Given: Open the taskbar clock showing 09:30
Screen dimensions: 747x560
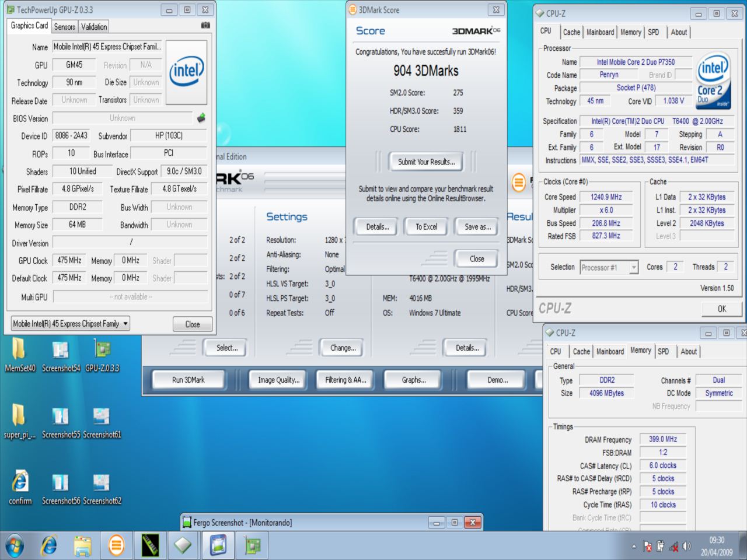Looking at the screenshot, I should pyautogui.click(x=717, y=546).
